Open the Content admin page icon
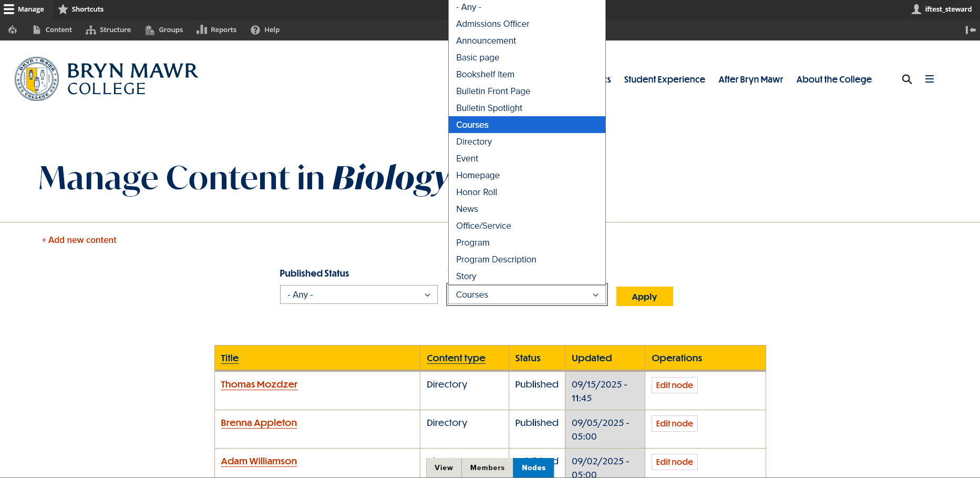The height and width of the screenshot is (478, 980). [36, 30]
